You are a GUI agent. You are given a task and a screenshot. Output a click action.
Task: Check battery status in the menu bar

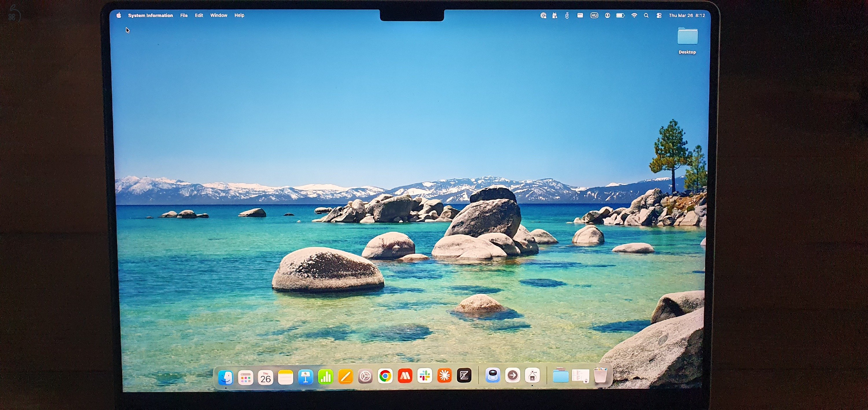[620, 15]
